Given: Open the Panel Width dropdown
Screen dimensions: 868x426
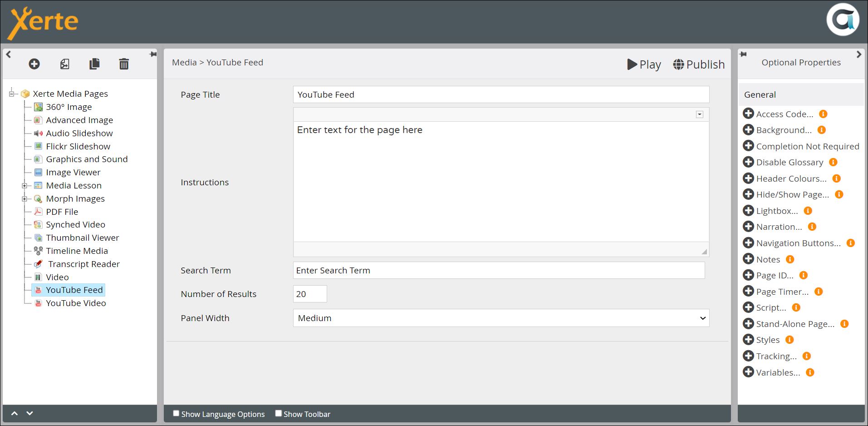Looking at the screenshot, I should (501, 318).
